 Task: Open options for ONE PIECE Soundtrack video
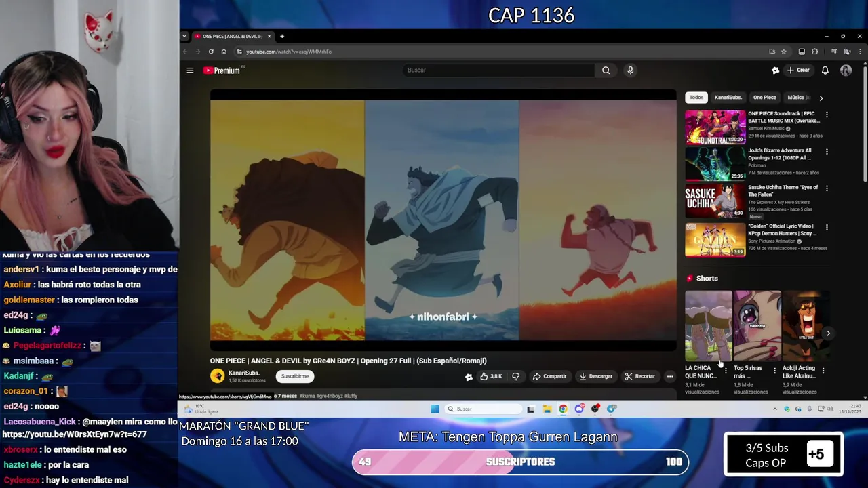(x=827, y=115)
